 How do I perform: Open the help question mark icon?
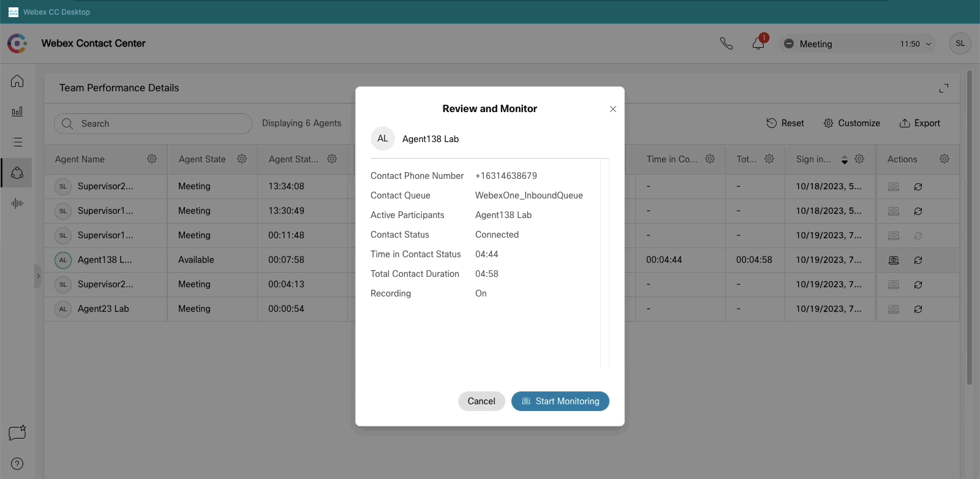coord(17,464)
